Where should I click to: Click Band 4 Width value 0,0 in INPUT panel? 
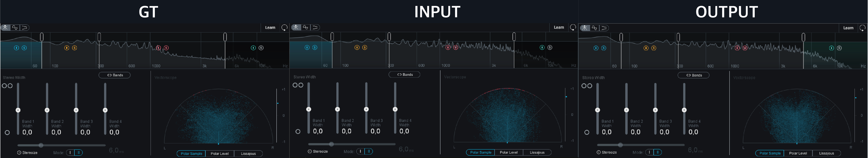click(x=404, y=131)
